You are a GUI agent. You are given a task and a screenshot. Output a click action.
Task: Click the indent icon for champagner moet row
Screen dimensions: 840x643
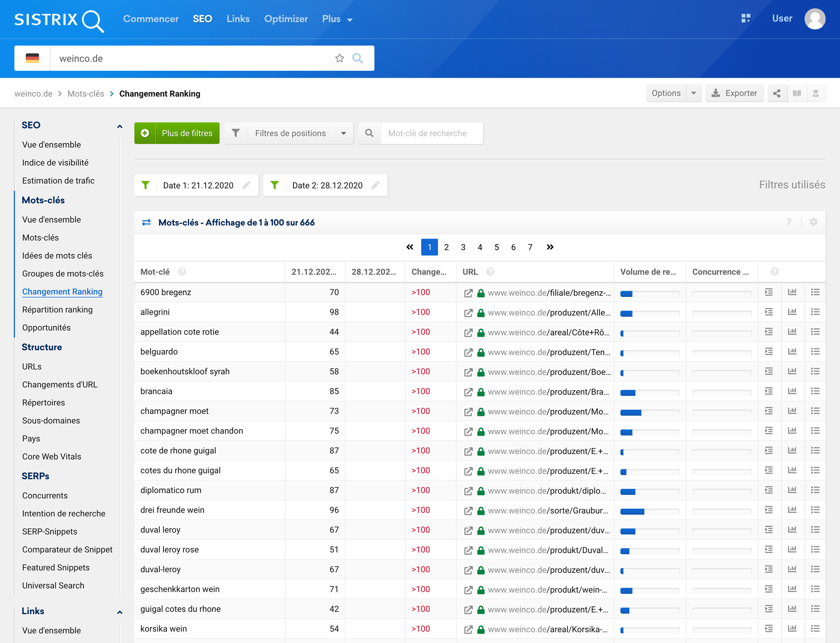769,411
